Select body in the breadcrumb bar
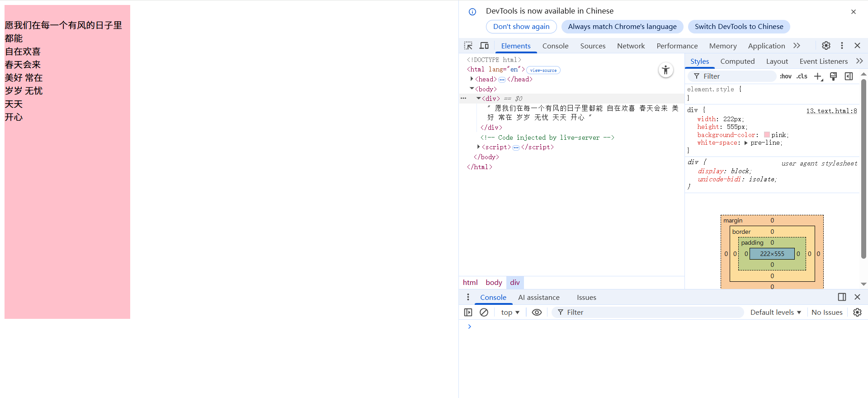Image resolution: width=868 pixels, height=398 pixels. click(494, 283)
